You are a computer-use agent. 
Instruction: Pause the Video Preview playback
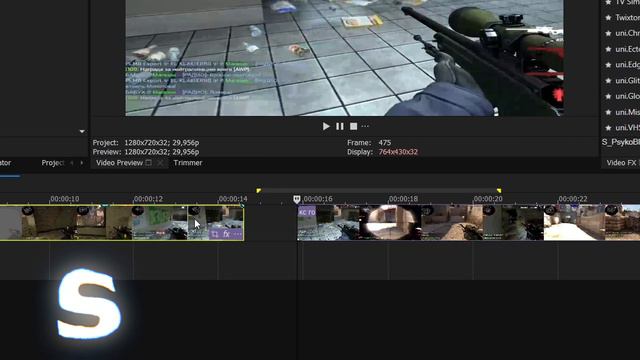coord(340,127)
